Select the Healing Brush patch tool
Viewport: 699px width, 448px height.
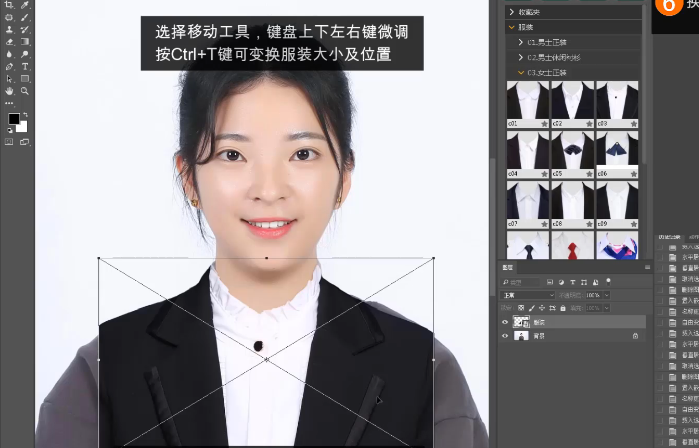(9, 17)
